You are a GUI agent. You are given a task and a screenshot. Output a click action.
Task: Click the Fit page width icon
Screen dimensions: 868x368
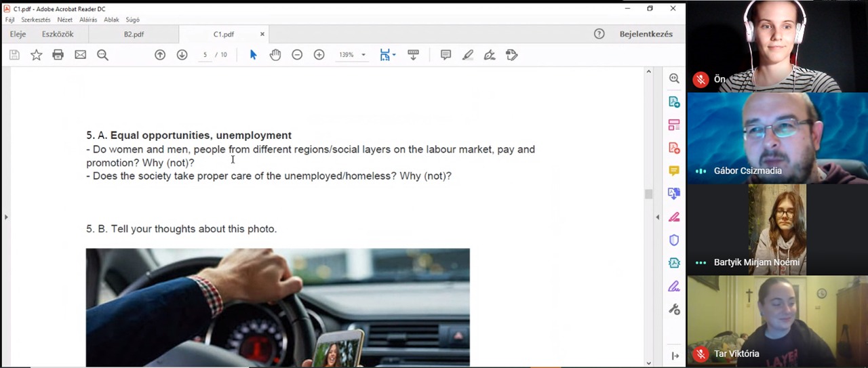coord(384,55)
